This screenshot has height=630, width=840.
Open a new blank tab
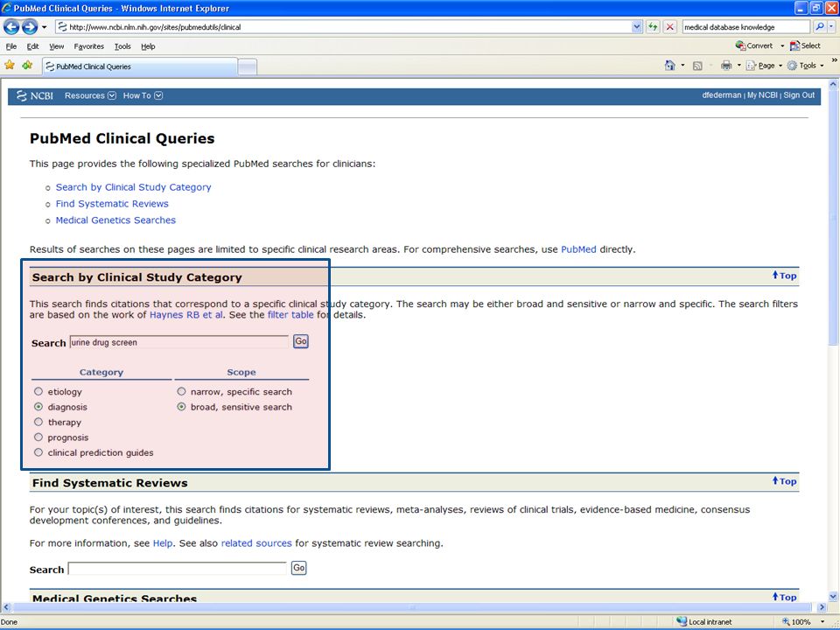coord(247,67)
